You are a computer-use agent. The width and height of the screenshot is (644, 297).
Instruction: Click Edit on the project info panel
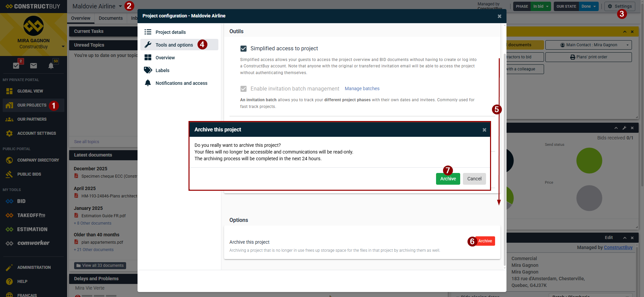[x=609, y=238]
